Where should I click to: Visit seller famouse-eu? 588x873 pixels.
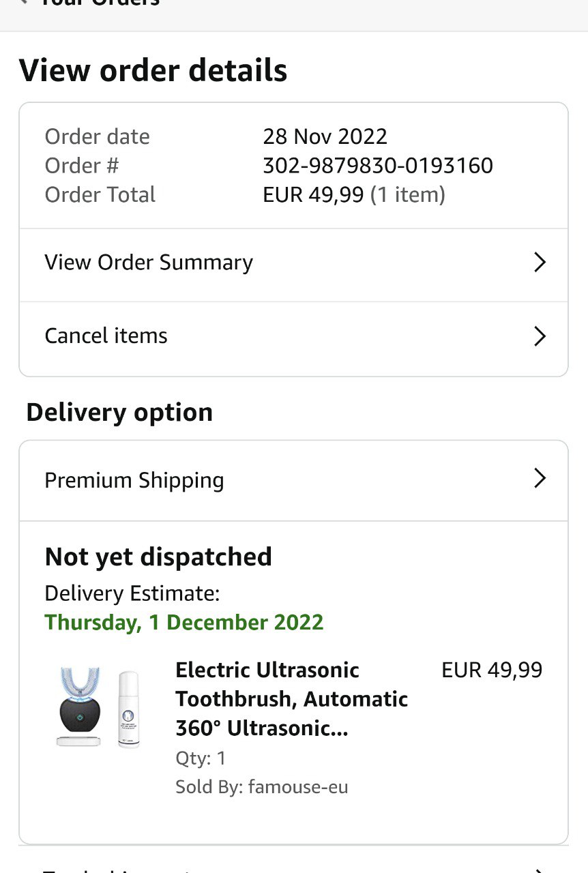298,787
